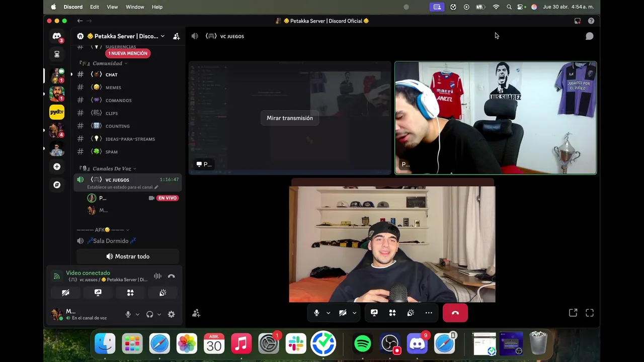The height and width of the screenshot is (362, 644).
Task: Share screen button in bottom call bar
Action: [374, 313]
